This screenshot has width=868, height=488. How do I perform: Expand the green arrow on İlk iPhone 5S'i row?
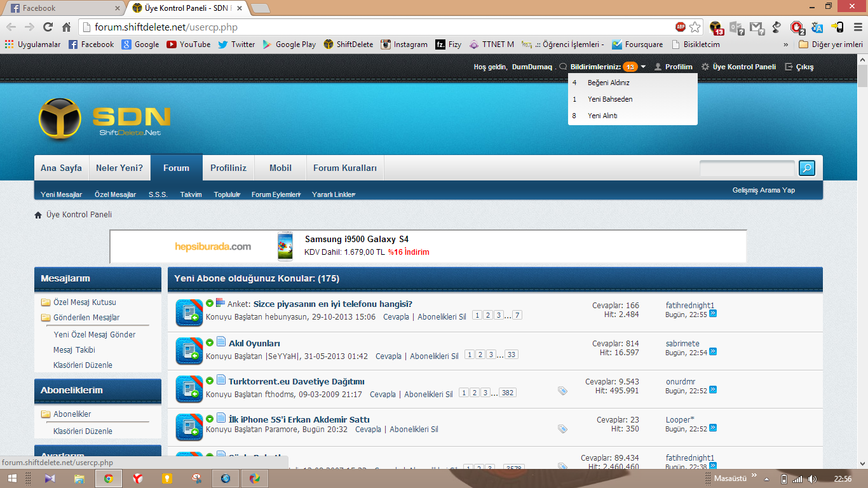(210, 419)
